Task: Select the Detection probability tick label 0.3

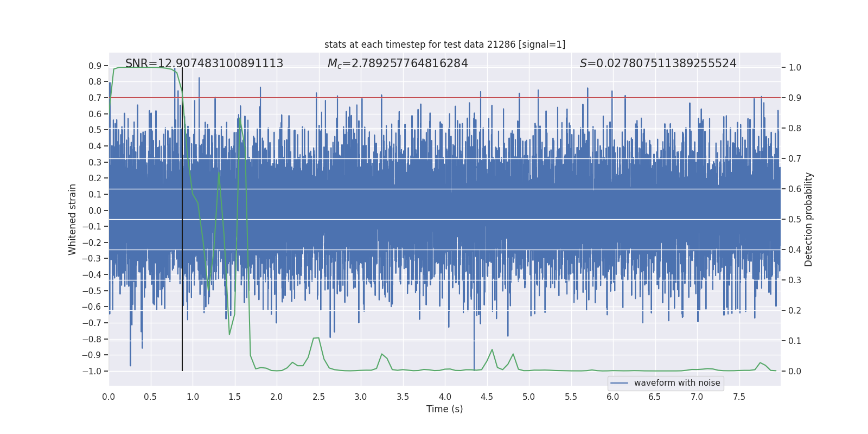Action: click(x=795, y=280)
